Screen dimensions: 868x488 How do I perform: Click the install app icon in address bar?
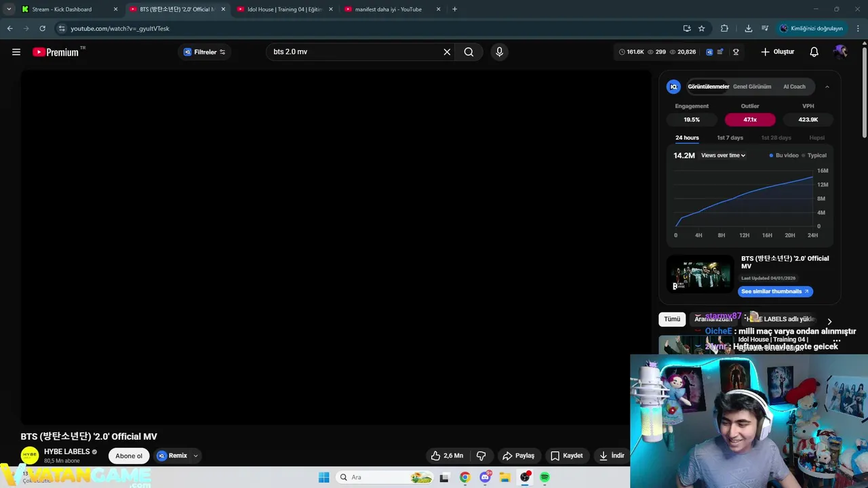pyautogui.click(x=687, y=28)
